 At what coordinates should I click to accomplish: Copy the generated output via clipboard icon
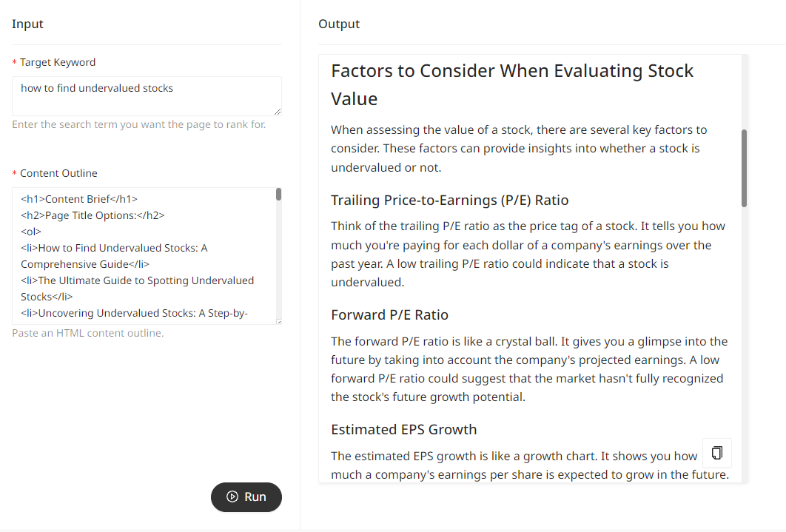(716, 452)
